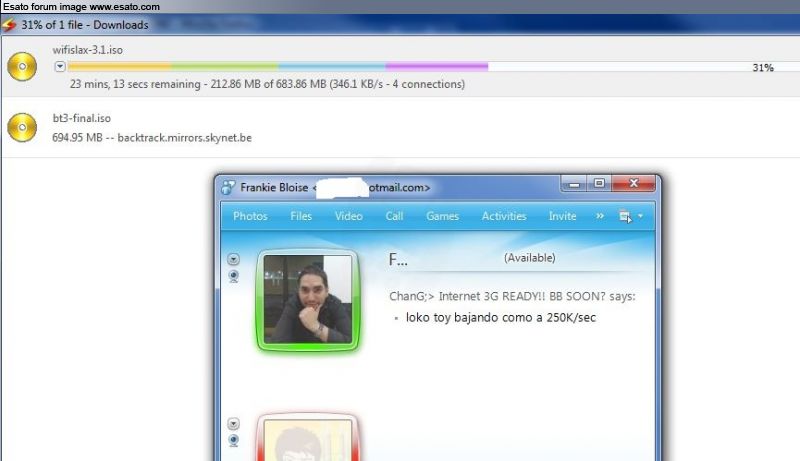Open the Photos tab in Messenger
This screenshot has width=800, height=461.
pos(250,216)
